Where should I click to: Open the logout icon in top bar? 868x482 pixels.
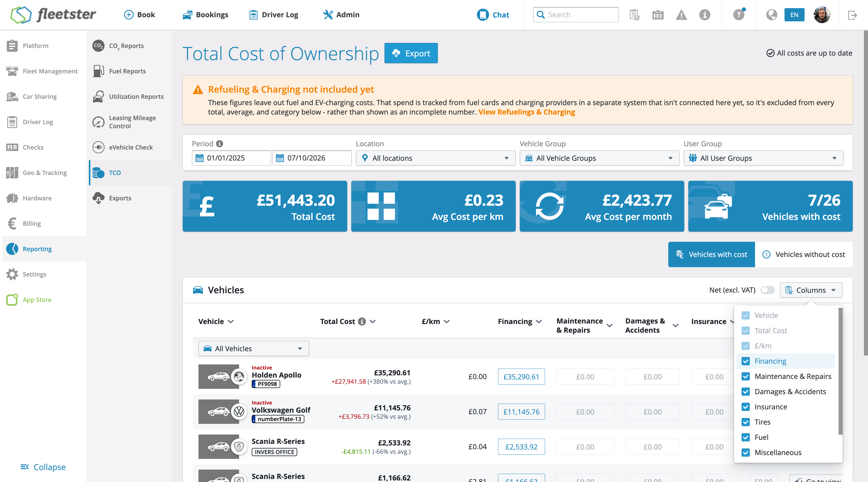tap(852, 15)
